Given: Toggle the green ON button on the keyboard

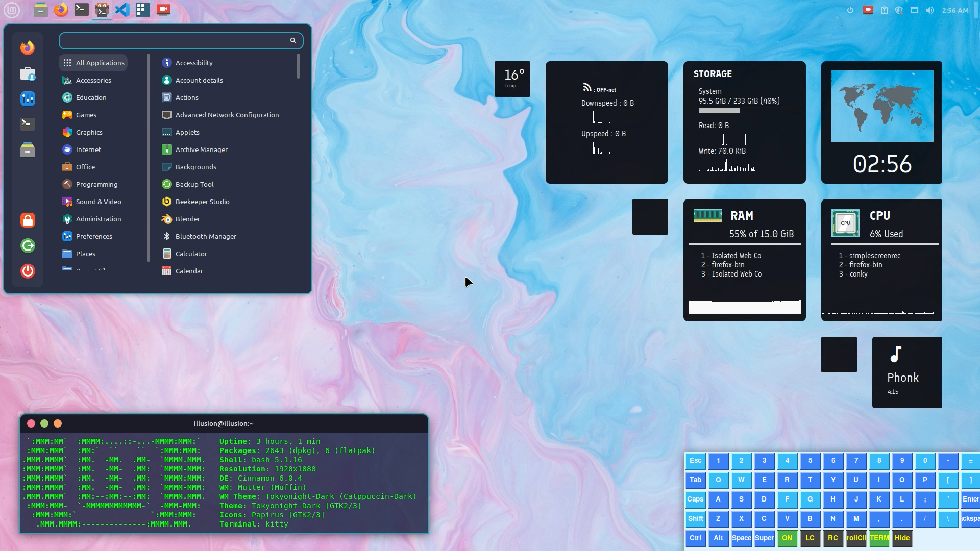Looking at the screenshot, I should pyautogui.click(x=787, y=538).
